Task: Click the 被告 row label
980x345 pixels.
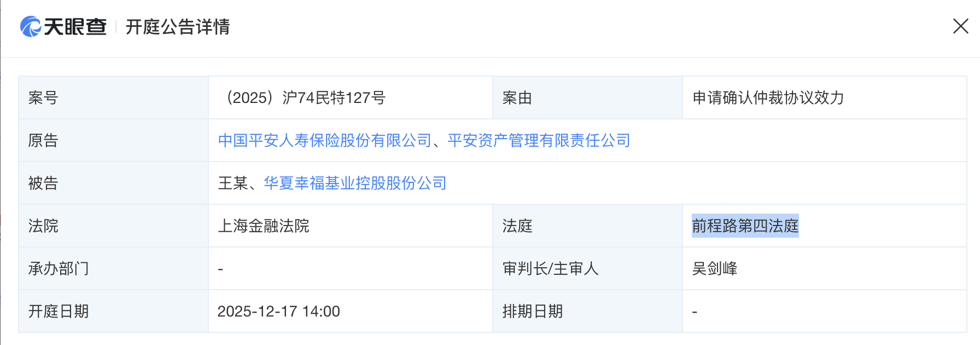Action: [43, 183]
